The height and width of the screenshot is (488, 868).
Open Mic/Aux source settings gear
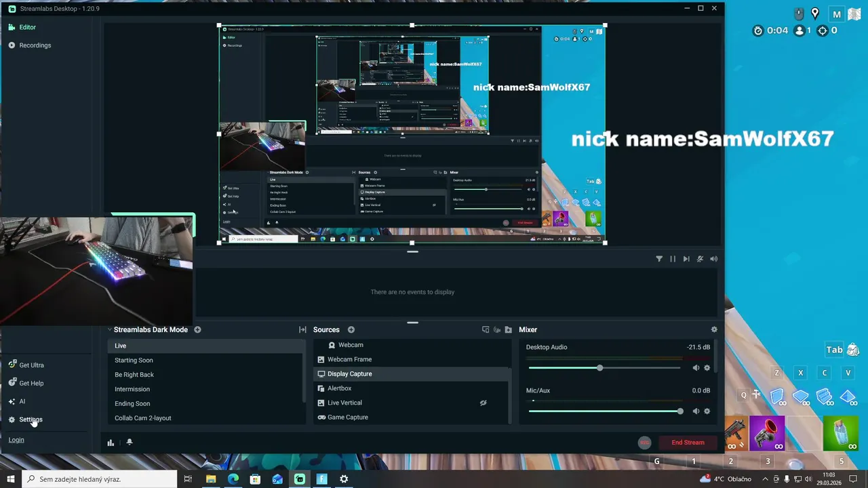click(x=707, y=411)
